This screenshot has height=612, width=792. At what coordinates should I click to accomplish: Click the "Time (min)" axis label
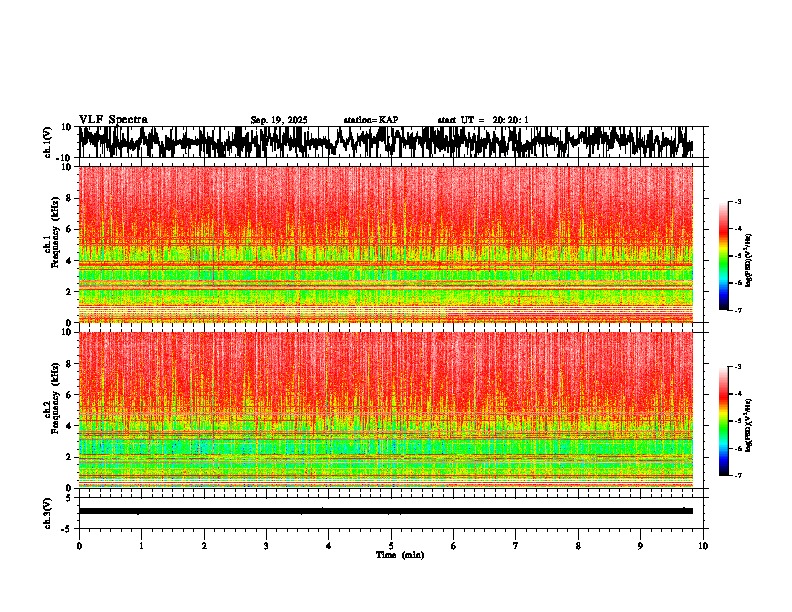point(400,555)
